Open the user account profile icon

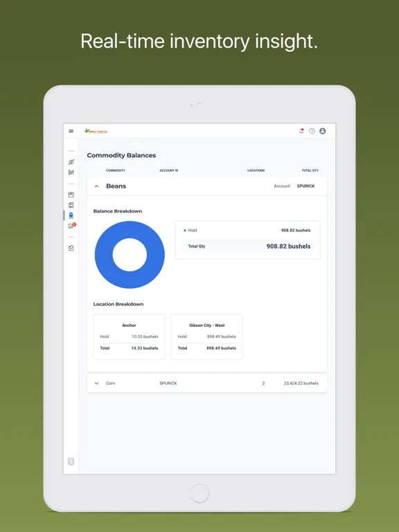point(322,131)
